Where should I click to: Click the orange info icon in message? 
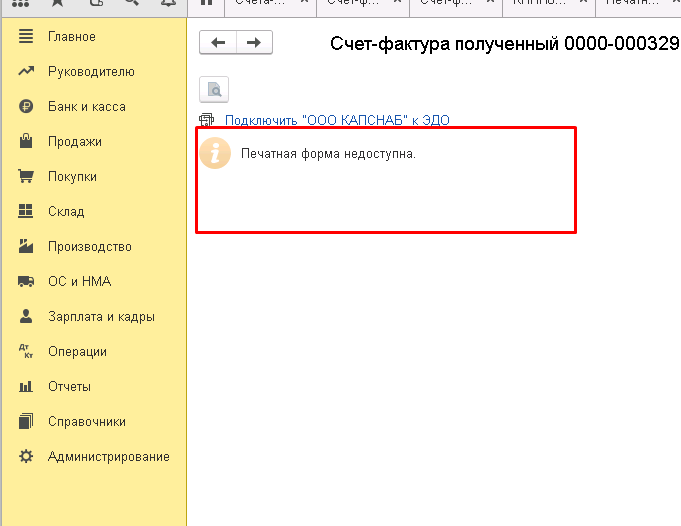coord(215,154)
